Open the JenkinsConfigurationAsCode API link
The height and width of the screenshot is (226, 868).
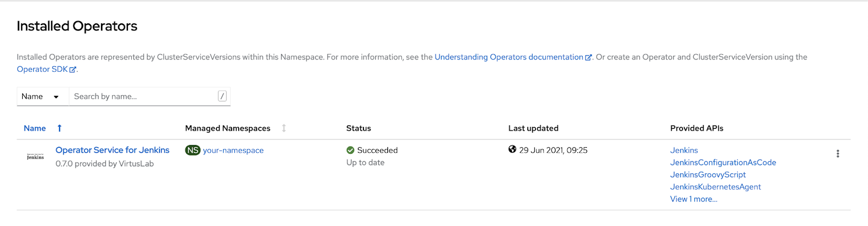coord(723,162)
